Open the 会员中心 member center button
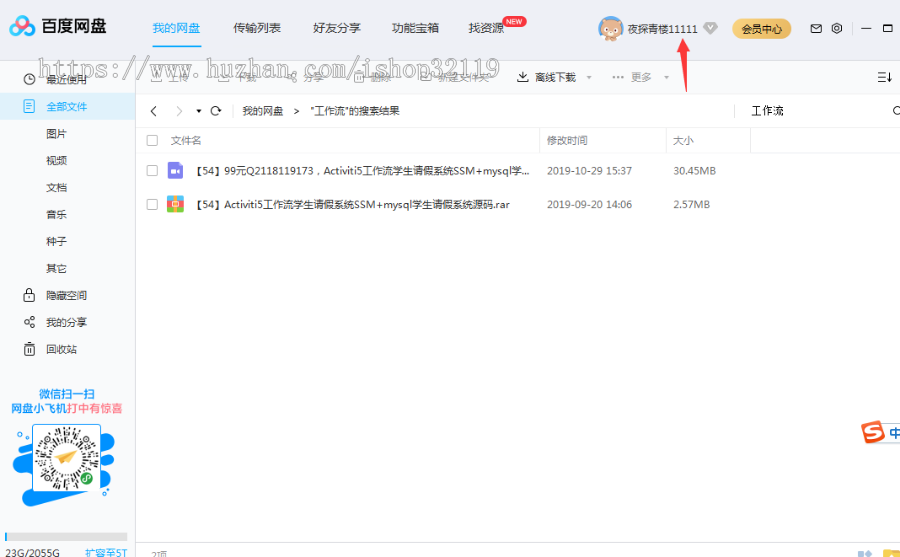Image resolution: width=900 pixels, height=557 pixels. [761, 29]
